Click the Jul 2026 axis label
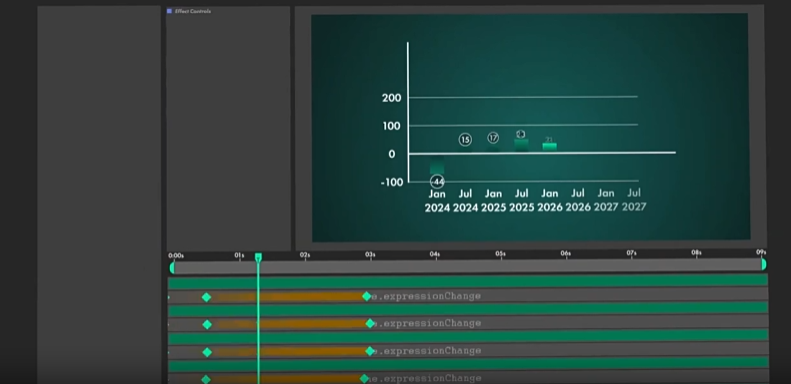The height and width of the screenshot is (384, 791). [x=578, y=201]
